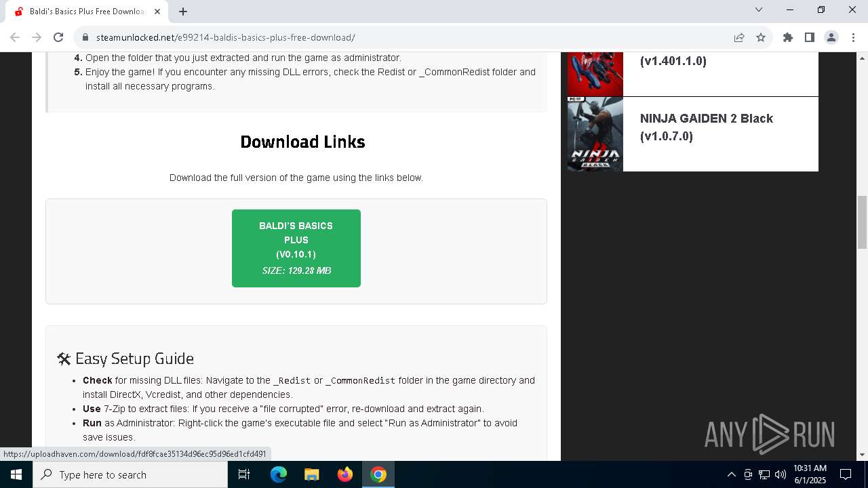Click the taskbar search box
The height and width of the screenshot is (488, 868).
130,474
